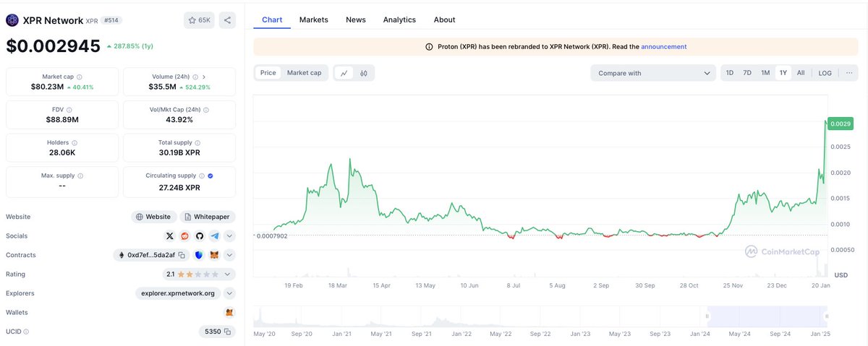Screen dimensions: 868x346
Task: Expand more explorers chevron
Action: [x=230, y=293]
